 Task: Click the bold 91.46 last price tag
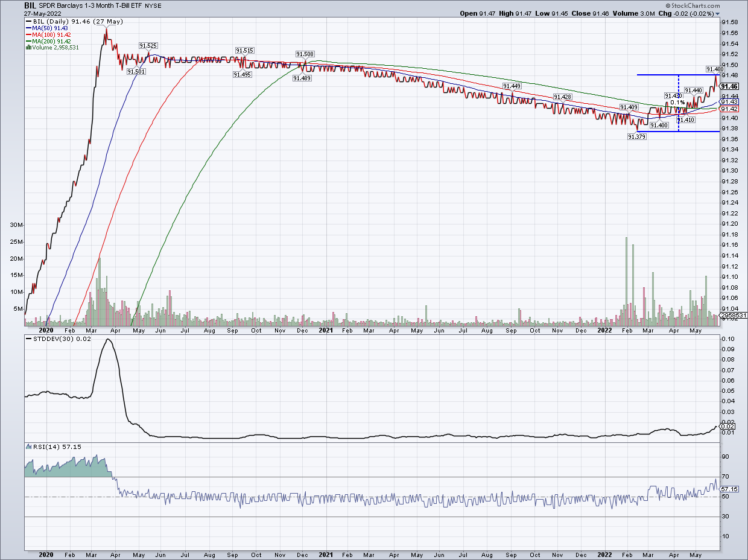(730, 86)
